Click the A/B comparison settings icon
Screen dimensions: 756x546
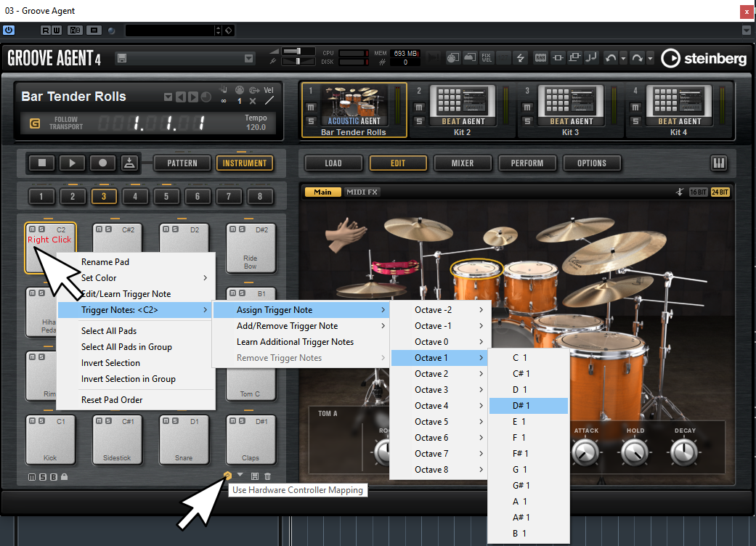[75, 30]
